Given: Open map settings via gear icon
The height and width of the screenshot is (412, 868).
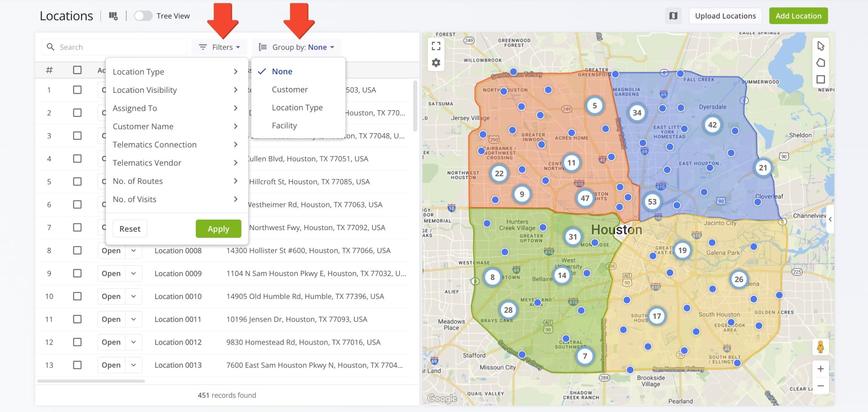Looking at the screenshot, I should 436,62.
